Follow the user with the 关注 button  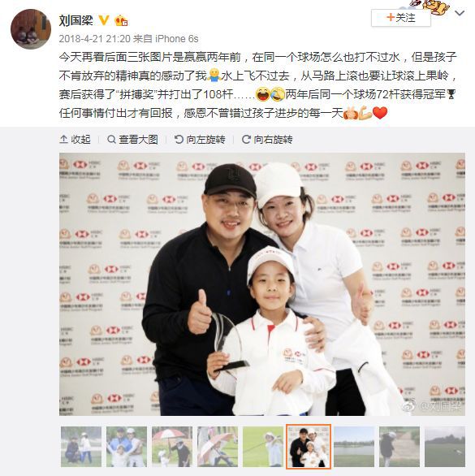tap(400, 18)
